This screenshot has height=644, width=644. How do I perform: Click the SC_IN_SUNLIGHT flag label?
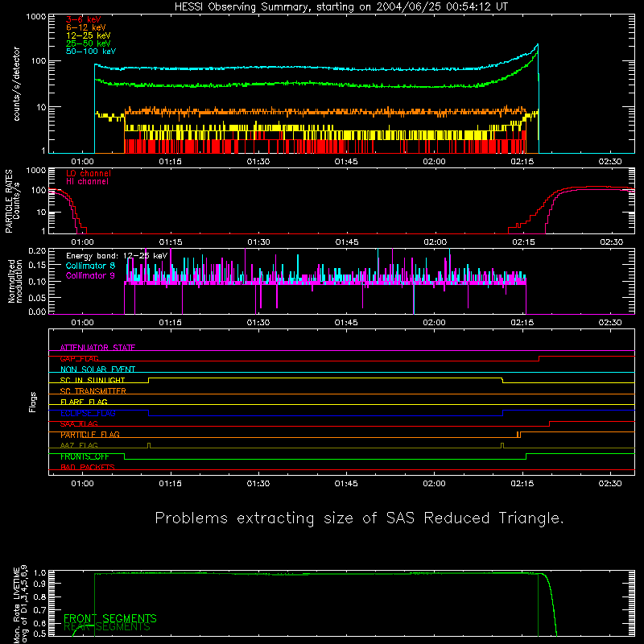93,380
